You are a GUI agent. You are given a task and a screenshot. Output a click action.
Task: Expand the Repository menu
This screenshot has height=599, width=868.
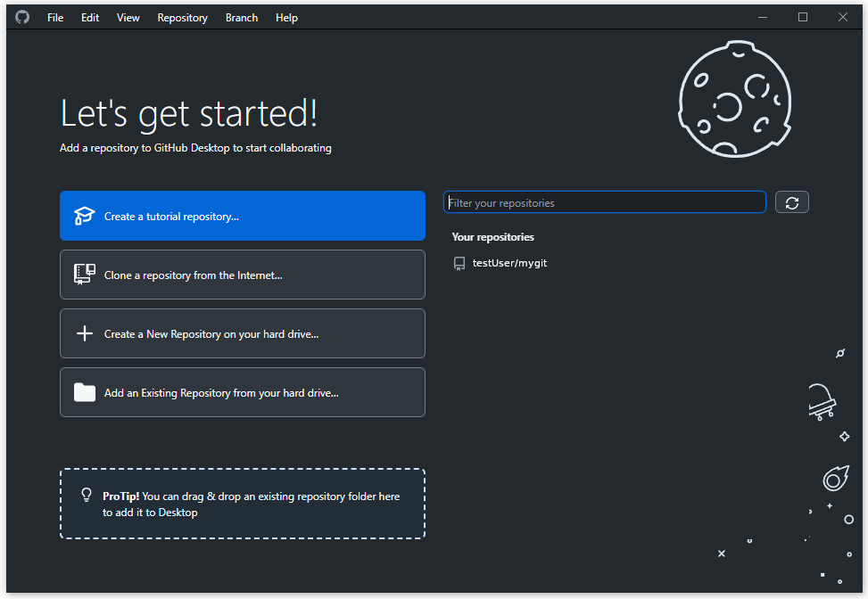pyautogui.click(x=182, y=17)
